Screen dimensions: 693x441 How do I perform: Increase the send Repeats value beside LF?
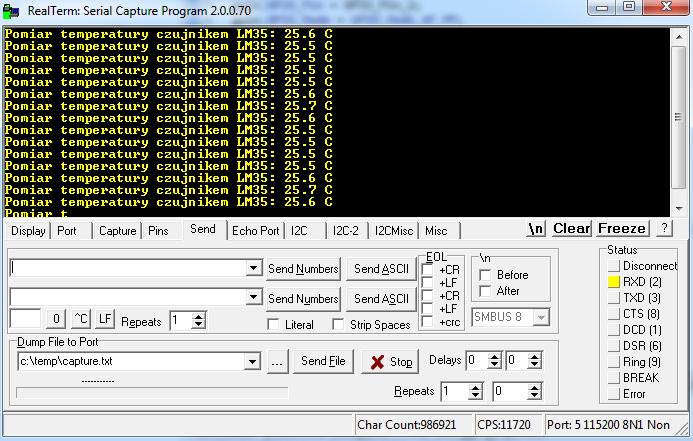tap(199, 316)
